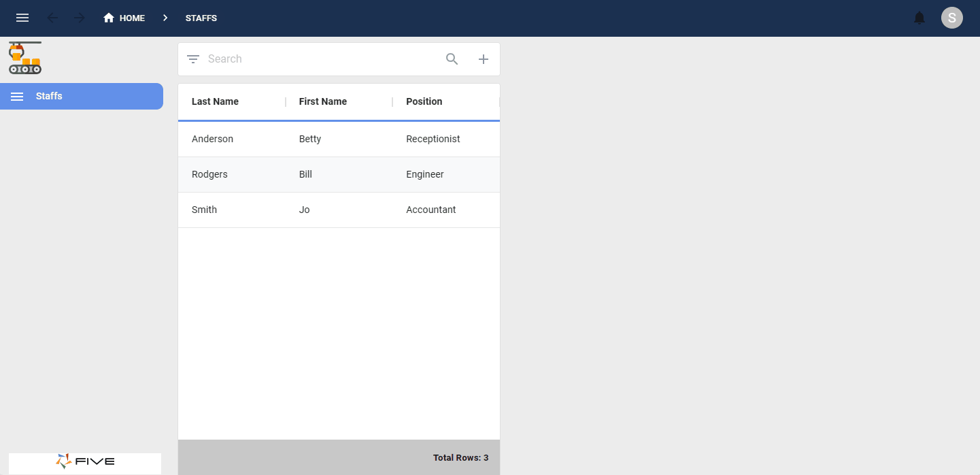
Task: Go forward with the right arrow
Action: coord(80,18)
